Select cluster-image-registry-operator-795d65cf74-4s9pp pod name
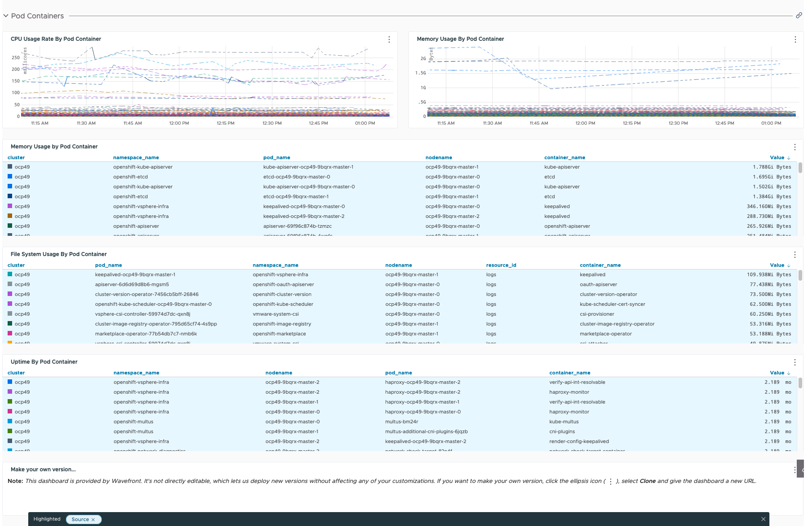This screenshot has width=812, height=526. pos(156,324)
